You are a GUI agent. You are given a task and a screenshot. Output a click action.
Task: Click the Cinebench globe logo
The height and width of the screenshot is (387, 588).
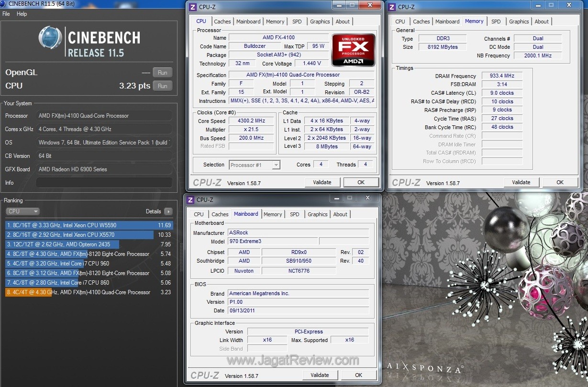coord(50,38)
